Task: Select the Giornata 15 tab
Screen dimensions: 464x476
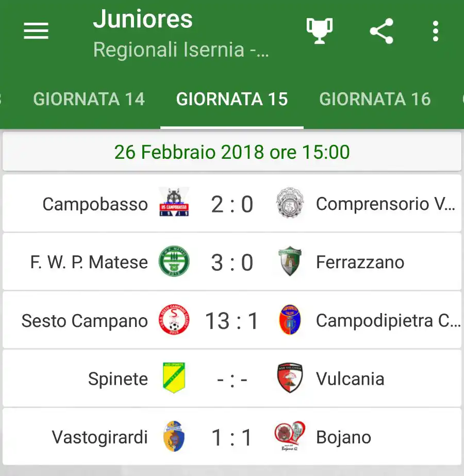Action: [x=232, y=99]
